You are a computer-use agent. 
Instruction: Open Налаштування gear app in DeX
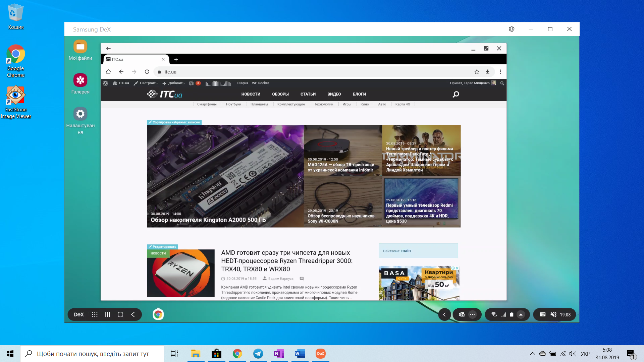pos(80,114)
